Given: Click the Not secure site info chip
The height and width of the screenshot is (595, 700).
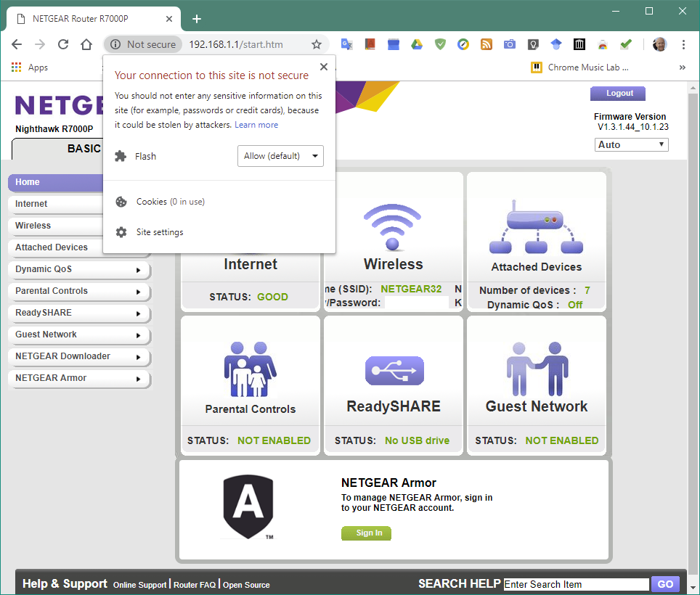Looking at the screenshot, I should pyautogui.click(x=143, y=44).
